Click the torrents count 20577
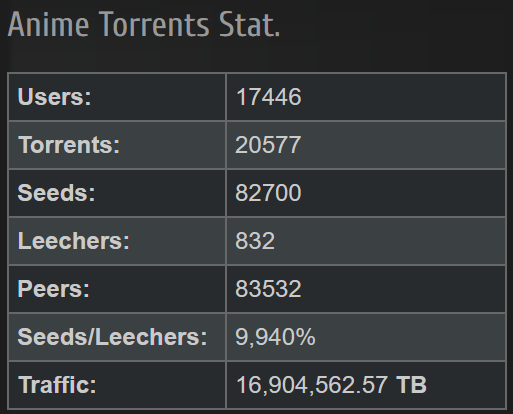The height and width of the screenshot is (414, 513). tap(268, 145)
